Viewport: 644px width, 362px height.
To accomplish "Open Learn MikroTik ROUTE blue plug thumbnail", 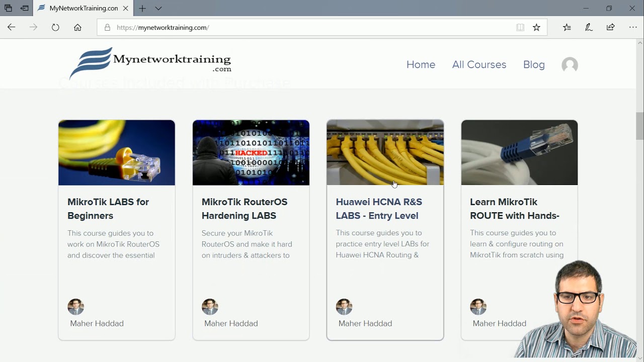I will coord(519,152).
